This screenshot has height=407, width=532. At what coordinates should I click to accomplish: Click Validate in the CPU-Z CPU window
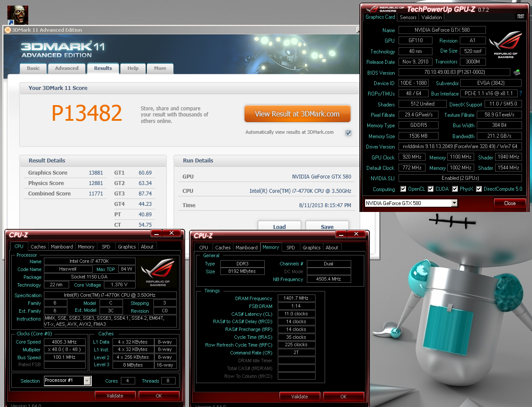115,396
